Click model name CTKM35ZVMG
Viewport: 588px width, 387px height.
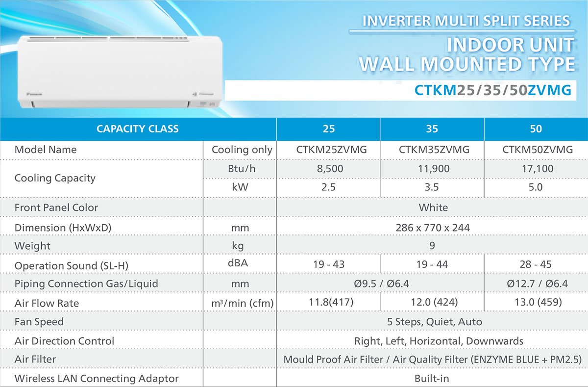coord(434,150)
